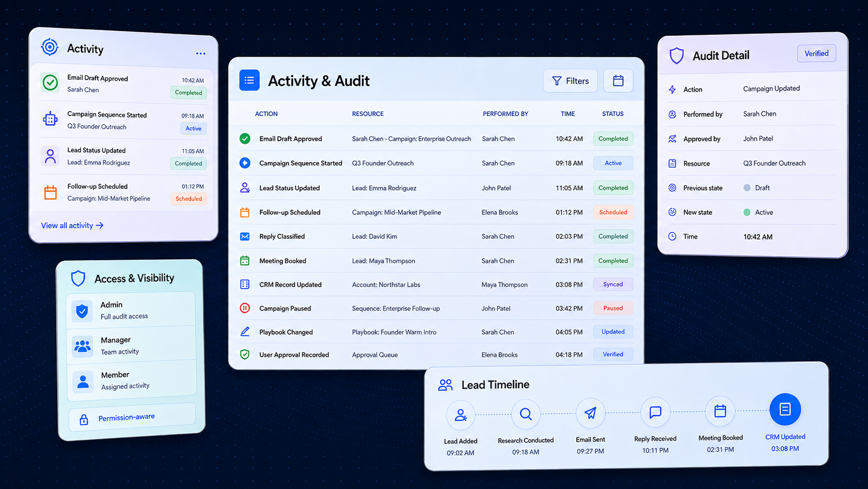Image resolution: width=868 pixels, height=489 pixels.
Task: Click the red pause icon in Campaign Paused row
Action: tap(245, 308)
